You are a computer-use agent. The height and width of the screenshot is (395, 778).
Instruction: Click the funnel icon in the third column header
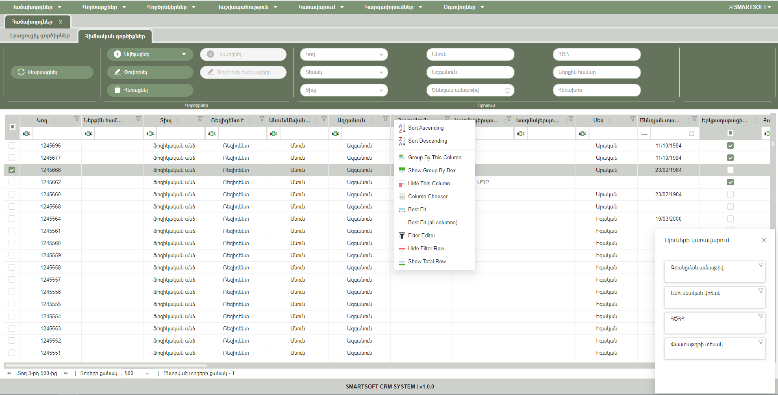click(200, 119)
